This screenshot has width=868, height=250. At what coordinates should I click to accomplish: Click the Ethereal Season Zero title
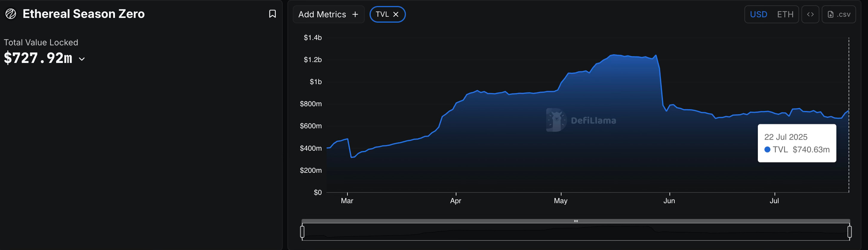[84, 14]
